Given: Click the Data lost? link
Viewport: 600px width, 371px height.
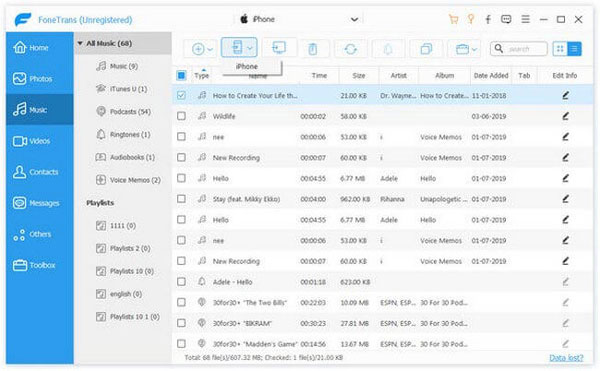Looking at the screenshot, I should 566,358.
